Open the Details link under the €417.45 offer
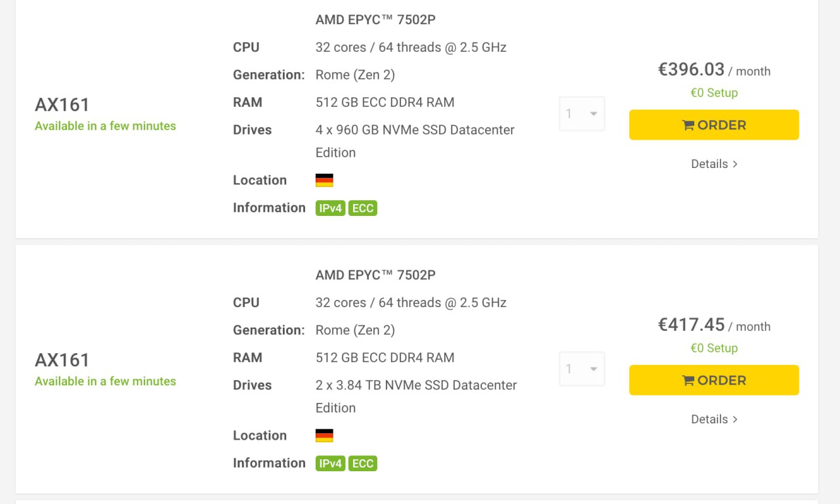 pos(714,419)
